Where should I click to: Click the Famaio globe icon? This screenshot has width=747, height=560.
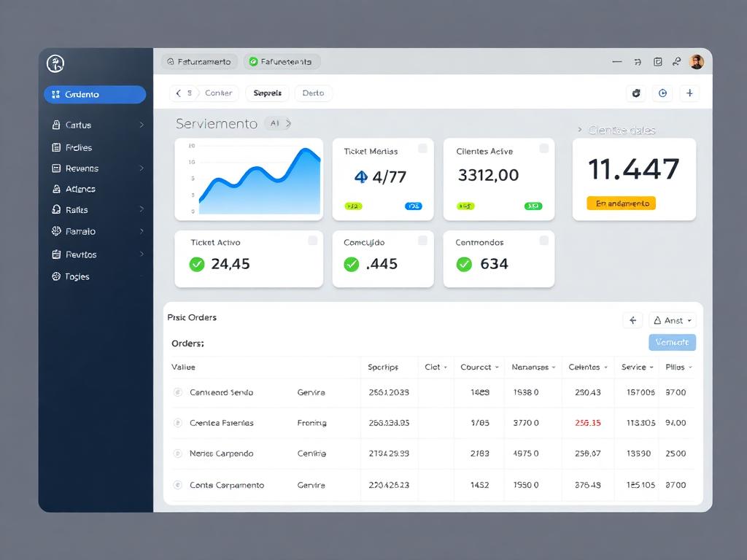[x=56, y=231]
